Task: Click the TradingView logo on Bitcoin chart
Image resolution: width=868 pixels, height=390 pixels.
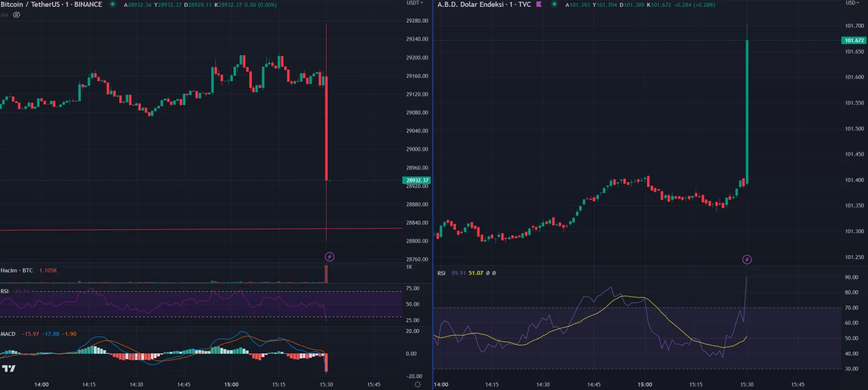Action: pyautogui.click(x=8, y=369)
